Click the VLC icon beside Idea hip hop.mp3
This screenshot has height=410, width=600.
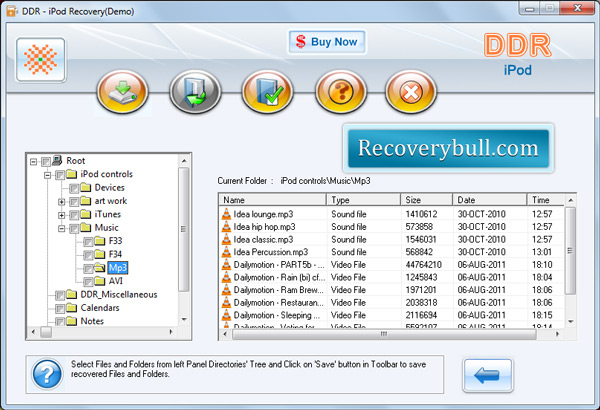tap(227, 227)
